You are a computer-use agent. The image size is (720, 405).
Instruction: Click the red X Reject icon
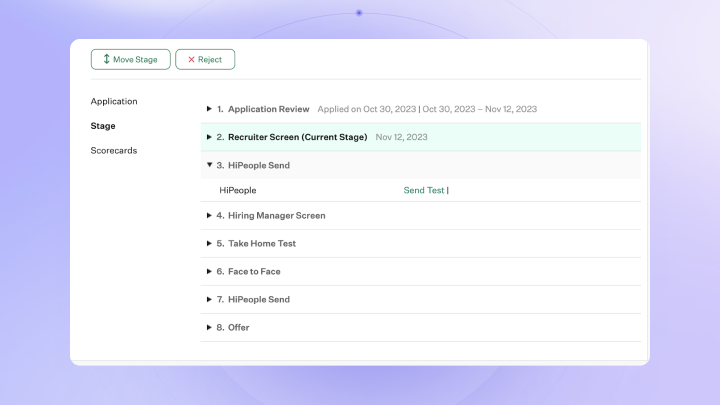pos(191,60)
